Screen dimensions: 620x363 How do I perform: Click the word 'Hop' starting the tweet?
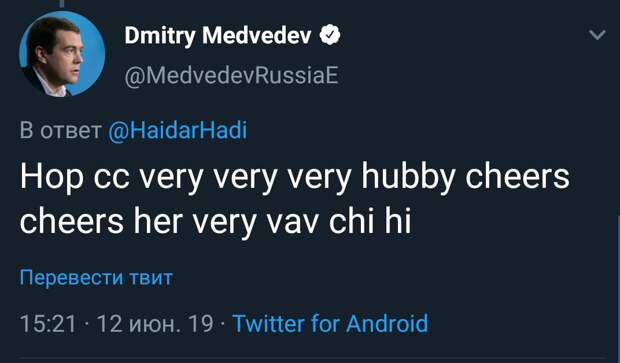click(x=51, y=178)
